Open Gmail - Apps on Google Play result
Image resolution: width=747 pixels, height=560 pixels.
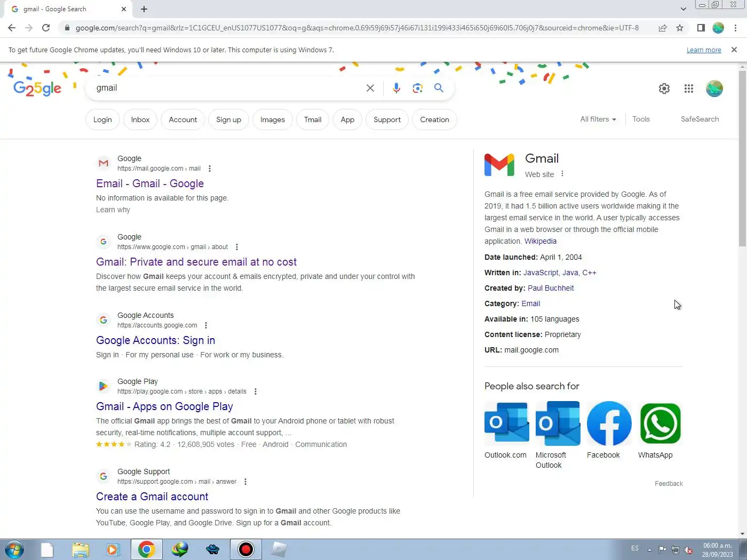point(164,406)
